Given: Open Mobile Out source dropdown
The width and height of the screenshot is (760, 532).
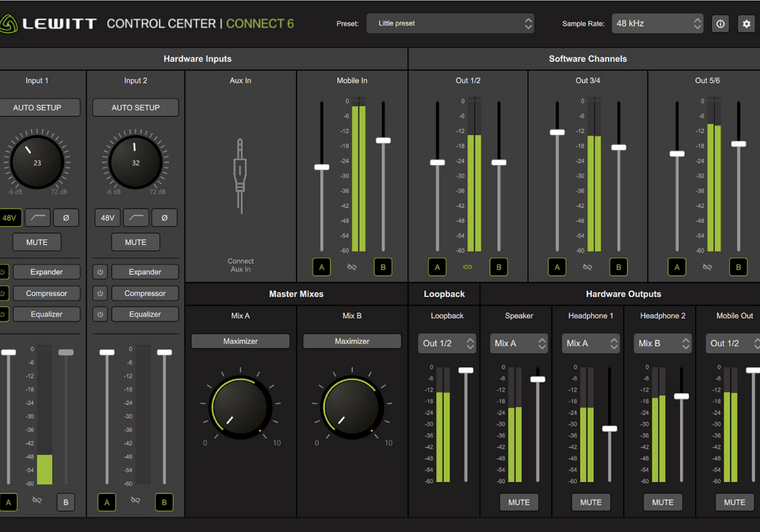Looking at the screenshot, I should click(x=733, y=343).
